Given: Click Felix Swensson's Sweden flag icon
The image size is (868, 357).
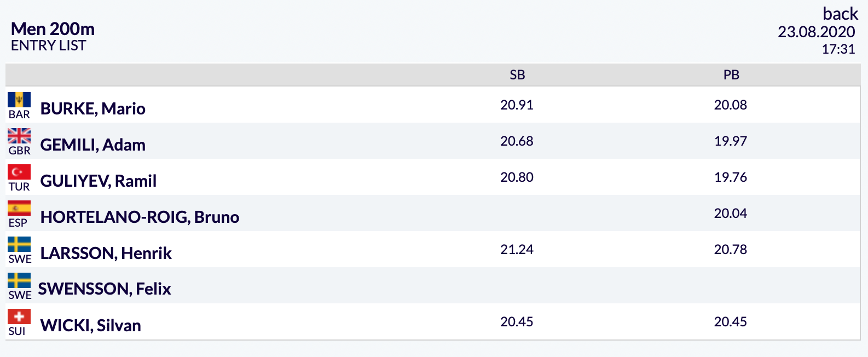Looking at the screenshot, I should [x=19, y=280].
